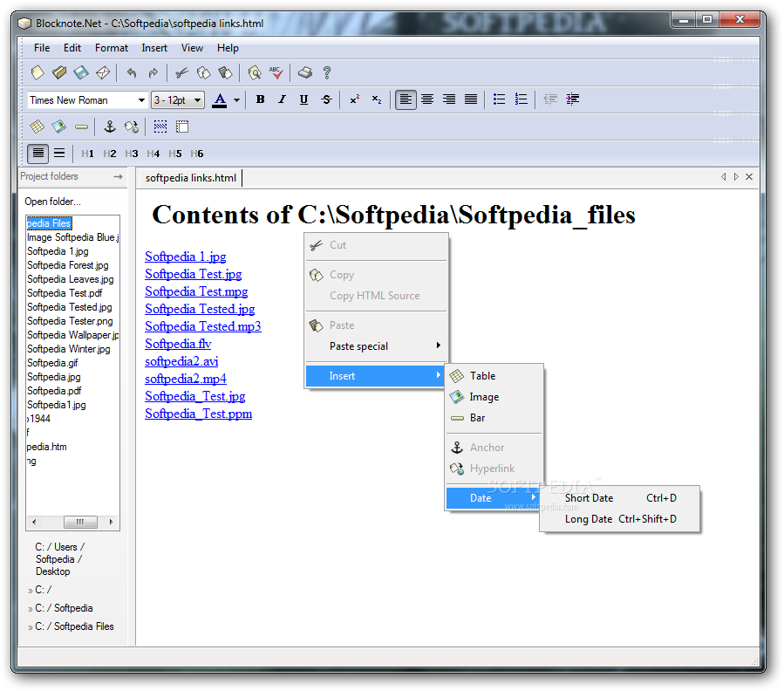Click the Undo arrow icon
The image size is (784, 691).
(x=132, y=73)
